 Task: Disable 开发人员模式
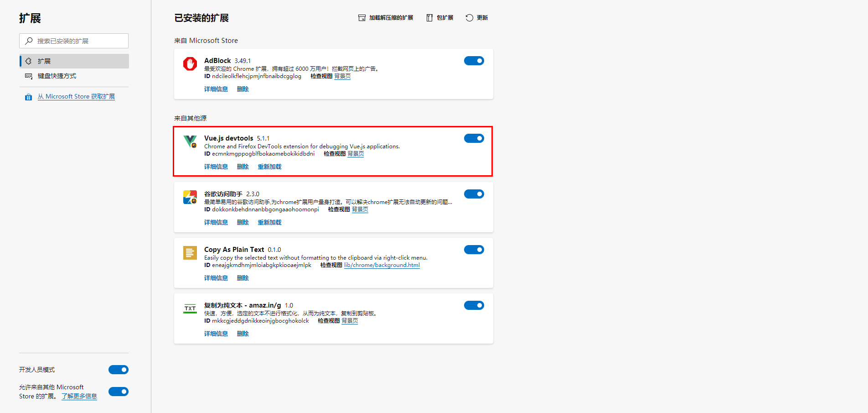click(x=118, y=370)
